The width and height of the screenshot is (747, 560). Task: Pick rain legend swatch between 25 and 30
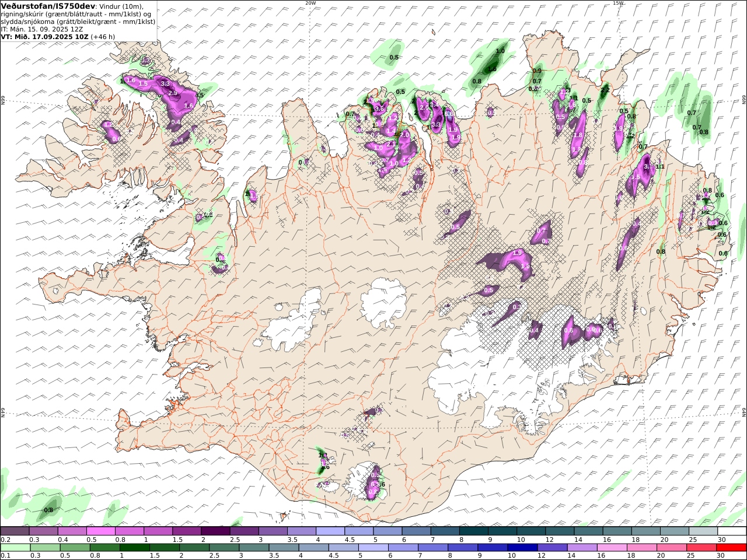click(701, 547)
